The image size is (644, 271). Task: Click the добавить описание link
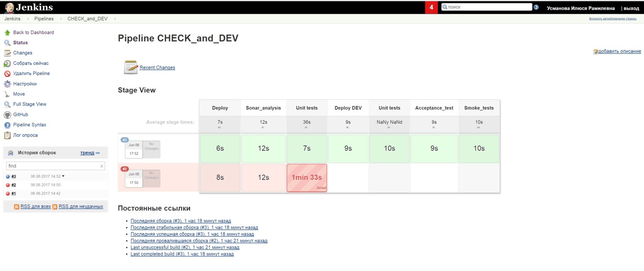[620, 51]
